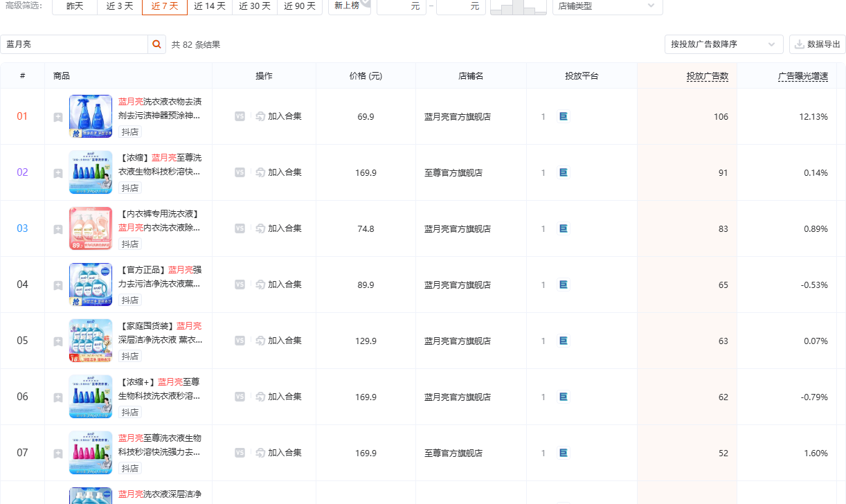Viewport: 846px width, 504px height.
Task: Select the 近 90 天 time range tab
Action: tap(299, 6)
